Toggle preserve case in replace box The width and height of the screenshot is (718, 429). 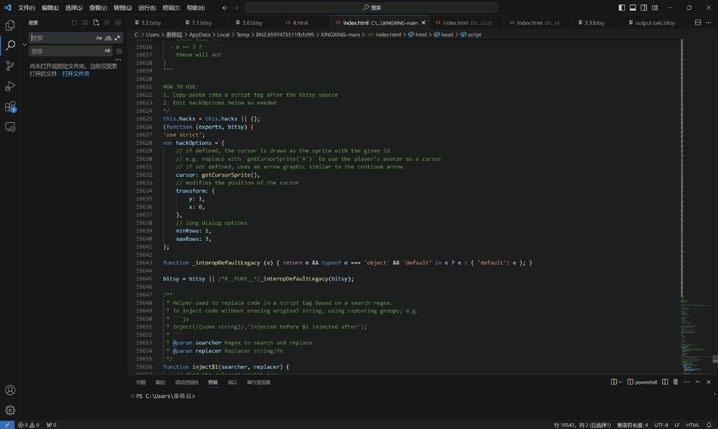[107, 51]
